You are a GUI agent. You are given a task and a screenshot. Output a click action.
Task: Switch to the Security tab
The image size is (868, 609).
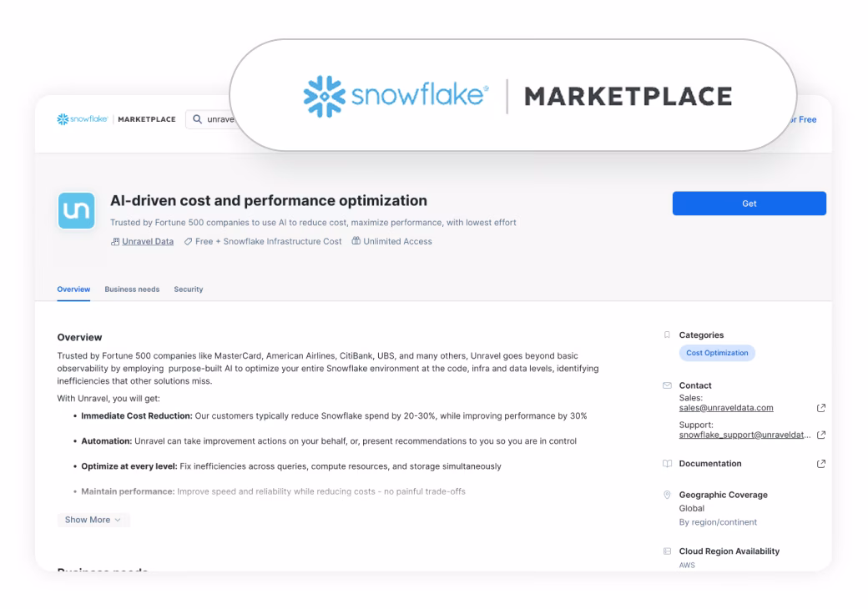[x=189, y=289]
